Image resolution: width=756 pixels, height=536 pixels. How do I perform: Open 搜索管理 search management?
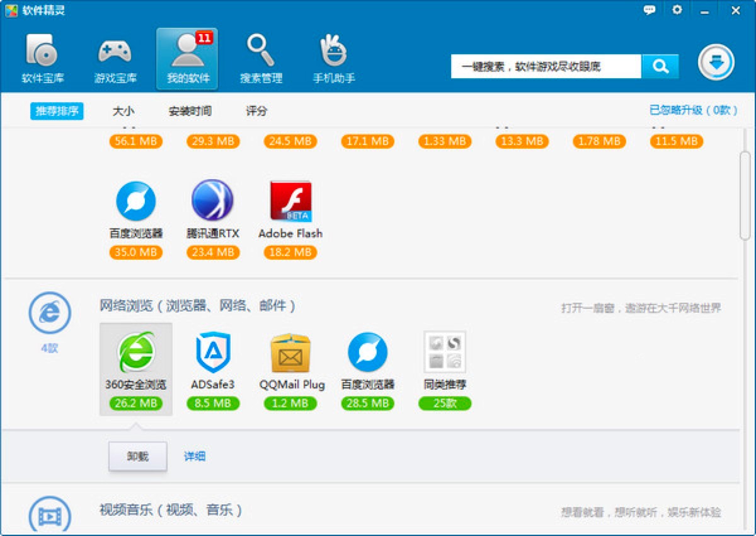[261, 59]
